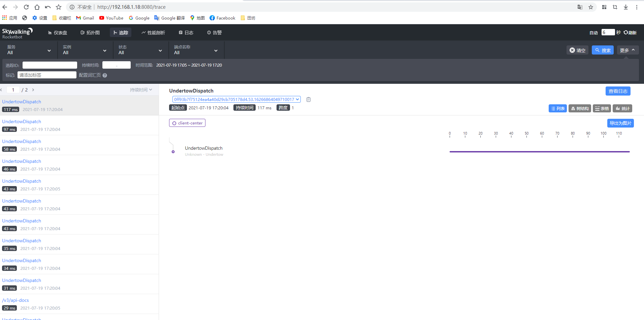Image resolution: width=644 pixels, height=320 pixels.
Task: Expand the 端点名称 endpoint dropdown
Action: (196, 50)
